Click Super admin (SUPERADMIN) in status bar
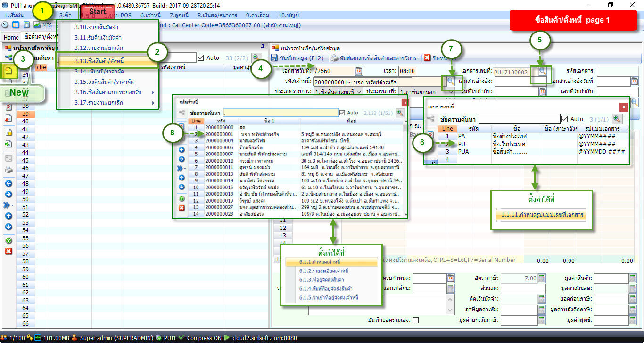 [116, 338]
